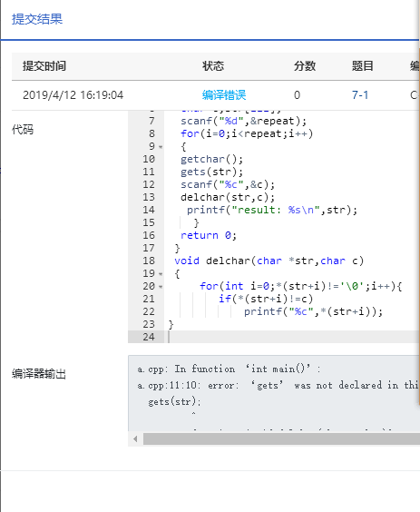Click the 状态 column header
The width and height of the screenshot is (420, 512).
213,66
